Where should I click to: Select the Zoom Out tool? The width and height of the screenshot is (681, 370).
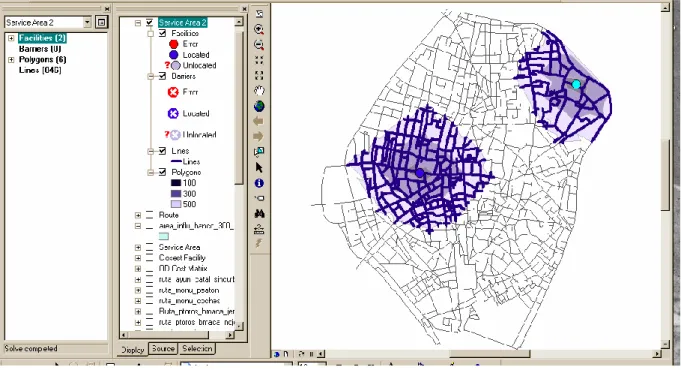[x=259, y=45]
